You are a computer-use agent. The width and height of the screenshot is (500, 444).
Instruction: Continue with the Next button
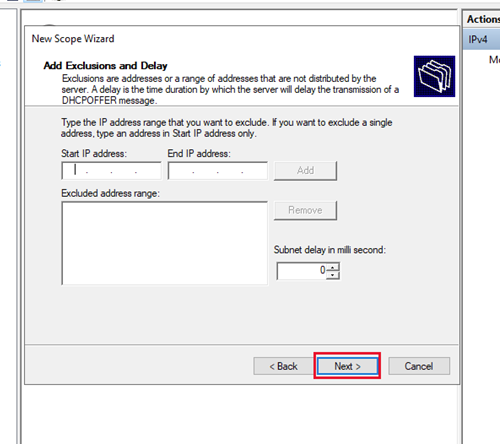pyautogui.click(x=347, y=366)
